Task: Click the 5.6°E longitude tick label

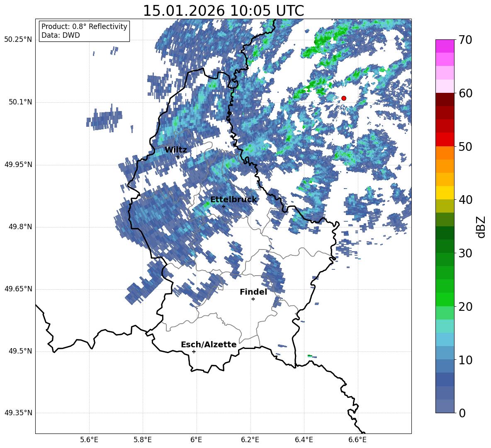Action: pyautogui.click(x=89, y=440)
